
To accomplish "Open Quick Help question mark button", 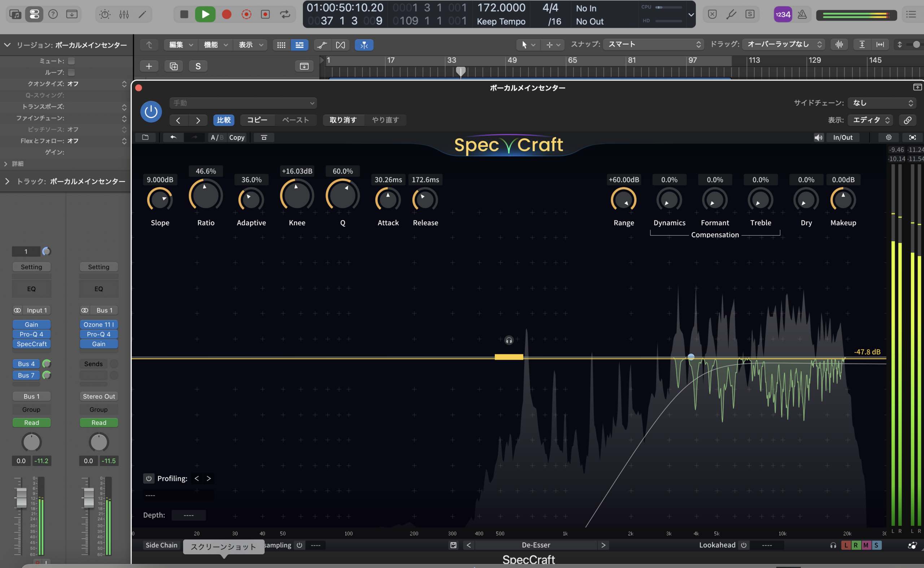I will pyautogui.click(x=53, y=14).
